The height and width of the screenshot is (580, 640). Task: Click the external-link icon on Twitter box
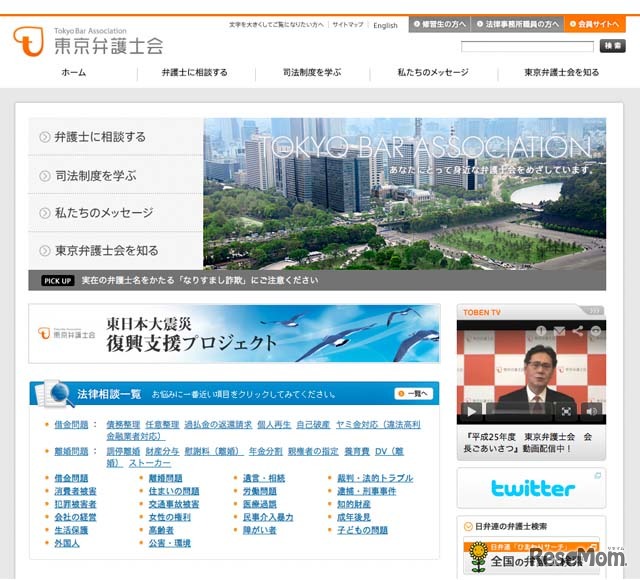(x=597, y=476)
